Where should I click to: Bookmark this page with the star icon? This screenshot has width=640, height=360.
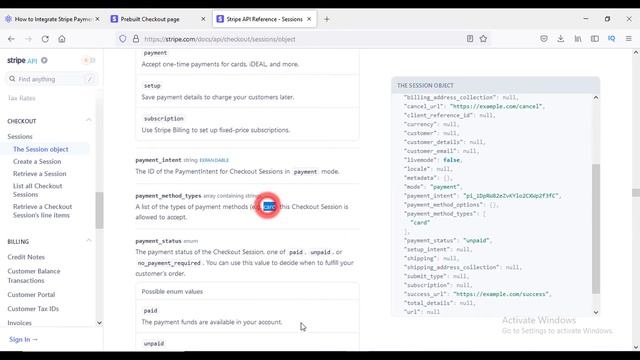point(483,39)
